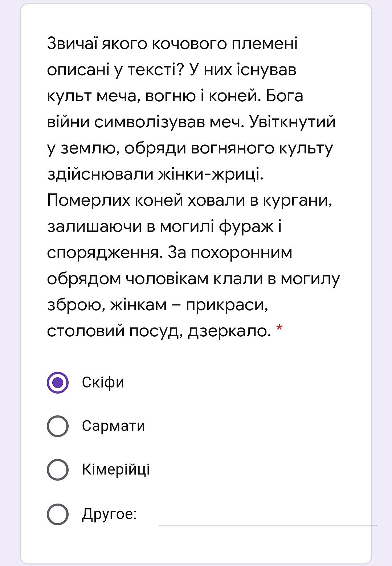Click the word жінки-жриці in the question
Viewport: 392px width, 566px height.
(211, 174)
